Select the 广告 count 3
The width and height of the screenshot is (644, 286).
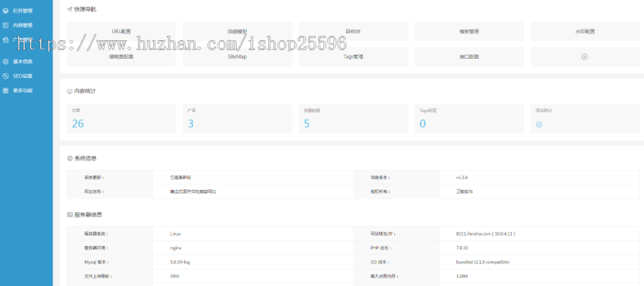(x=190, y=123)
